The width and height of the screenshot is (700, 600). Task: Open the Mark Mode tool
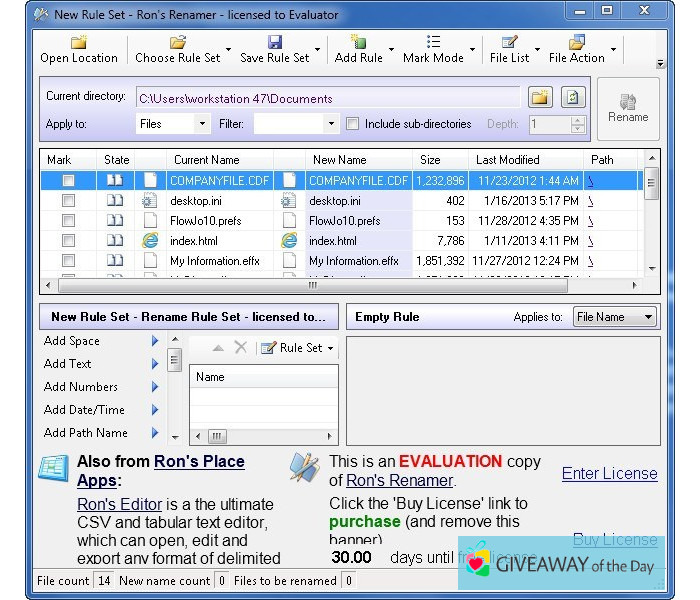[433, 42]
